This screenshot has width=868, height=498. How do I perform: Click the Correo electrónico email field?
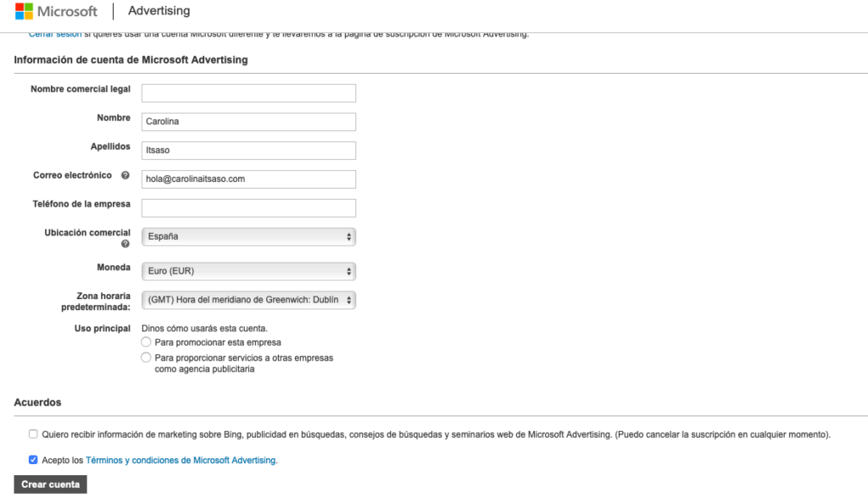point(248,179)
